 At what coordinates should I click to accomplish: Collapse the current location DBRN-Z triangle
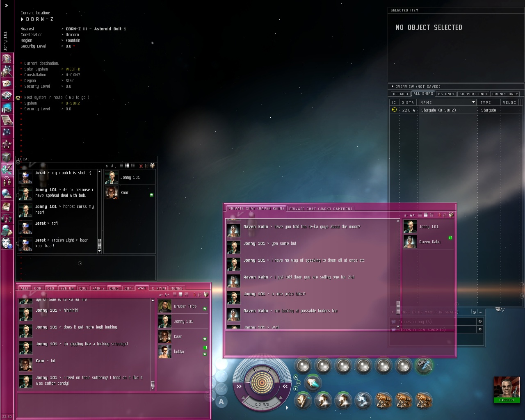22,19
